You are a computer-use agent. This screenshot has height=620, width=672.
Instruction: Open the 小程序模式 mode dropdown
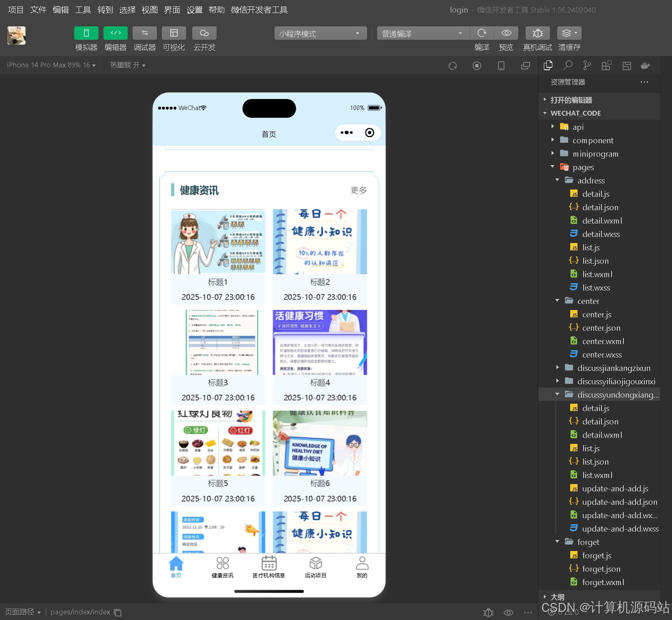point(320,33)
